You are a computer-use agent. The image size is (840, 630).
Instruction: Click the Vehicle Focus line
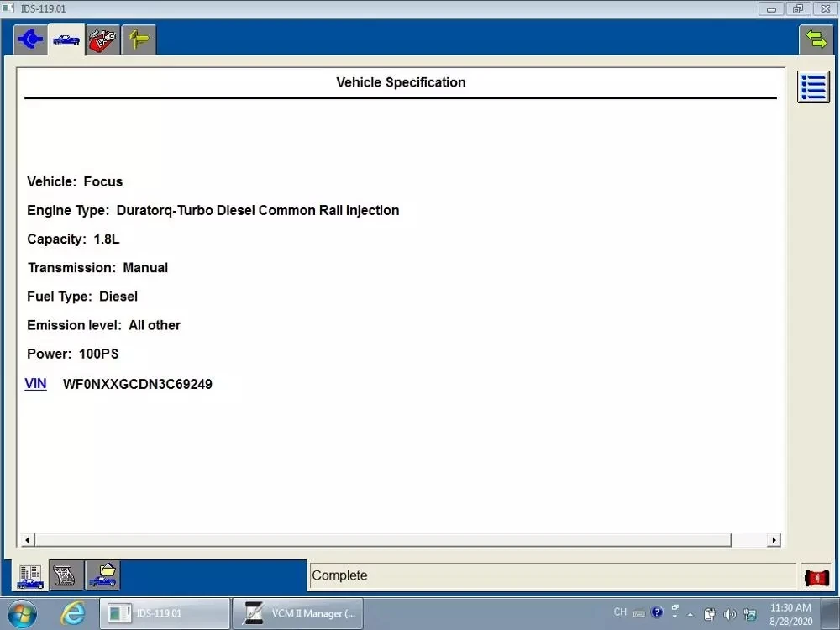point(75,181)
